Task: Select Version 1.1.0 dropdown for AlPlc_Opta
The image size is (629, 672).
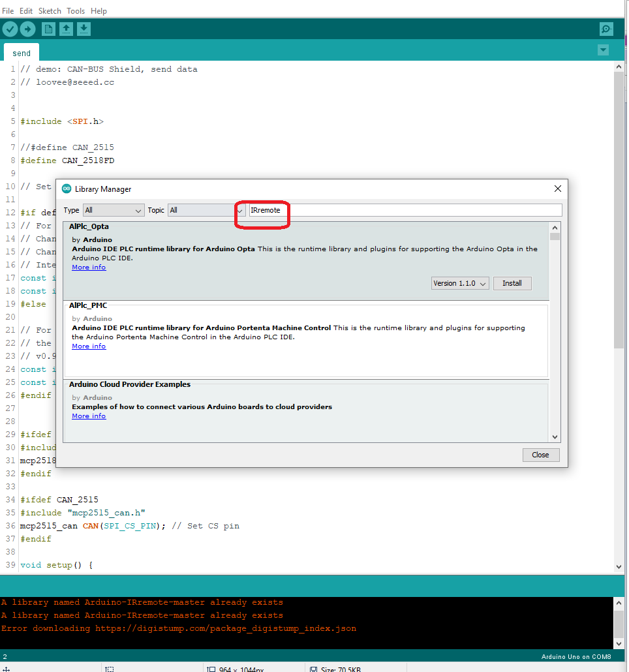Action: (x=460, y=284)
